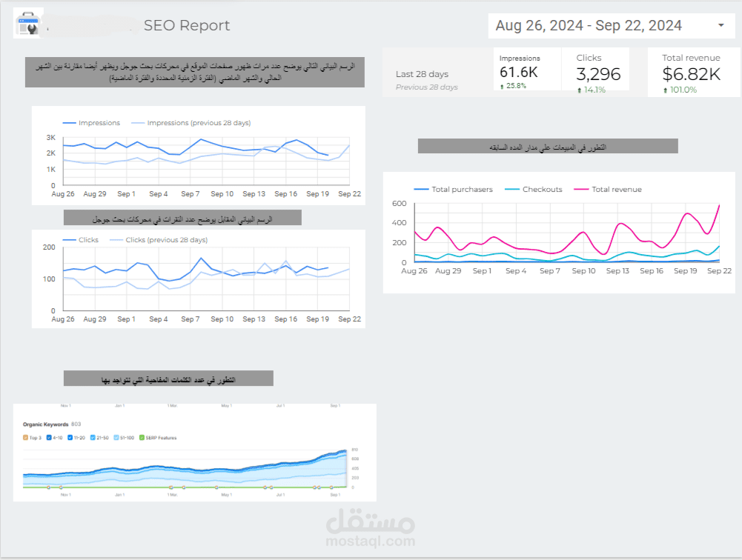Viewport: 742px width, 560px height.
Task: Click the 803 keyword count value
Action: coord(76,424)
